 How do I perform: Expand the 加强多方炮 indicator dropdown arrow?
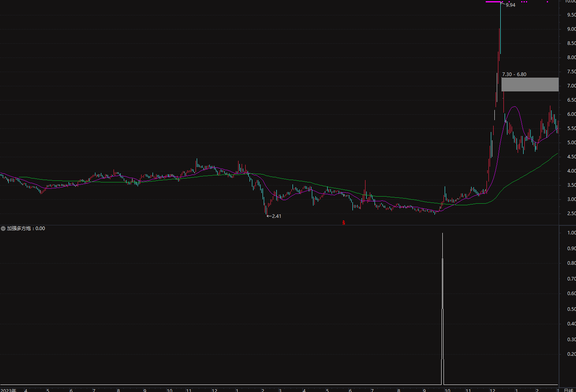[x=3, y=229]
